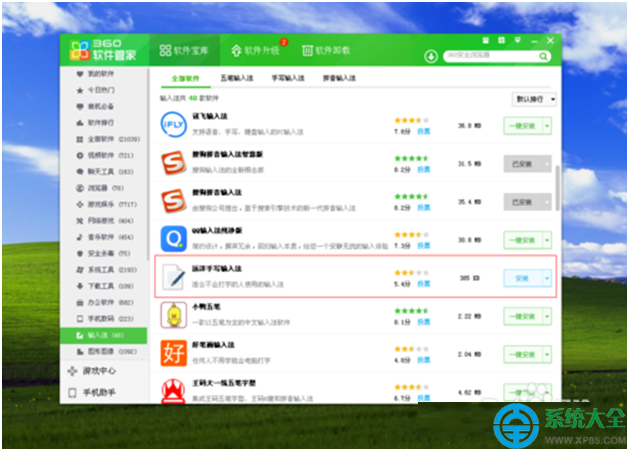Expand install options arrow for 讯飞输入法

click(x=547, y=126)
